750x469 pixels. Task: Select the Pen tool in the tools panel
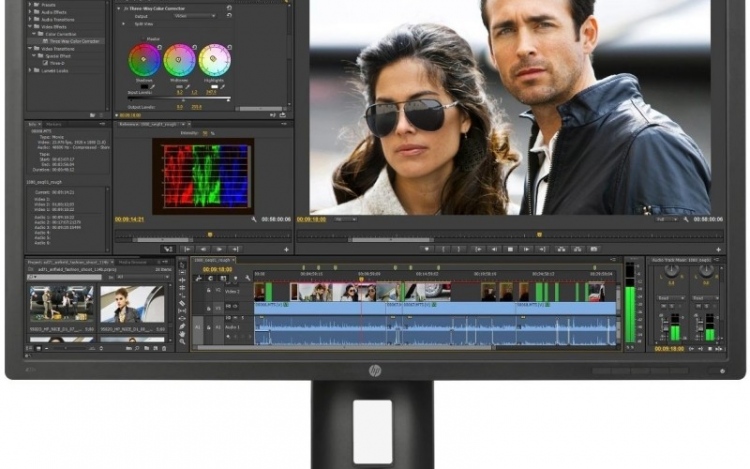pyautogui.click(x=182, y=324)
